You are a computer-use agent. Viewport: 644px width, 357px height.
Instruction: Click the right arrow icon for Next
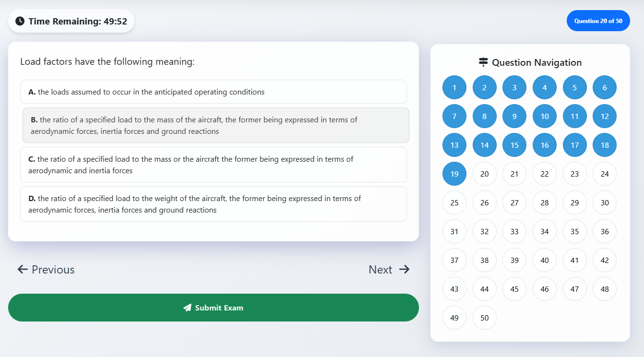click(405, 269)
